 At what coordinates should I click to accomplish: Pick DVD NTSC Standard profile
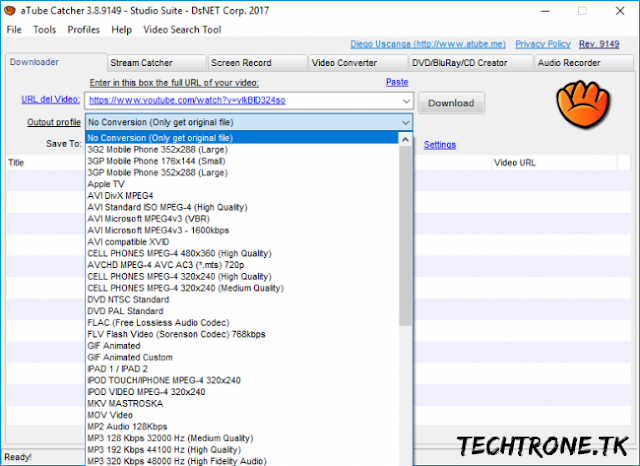click(242, 300)
